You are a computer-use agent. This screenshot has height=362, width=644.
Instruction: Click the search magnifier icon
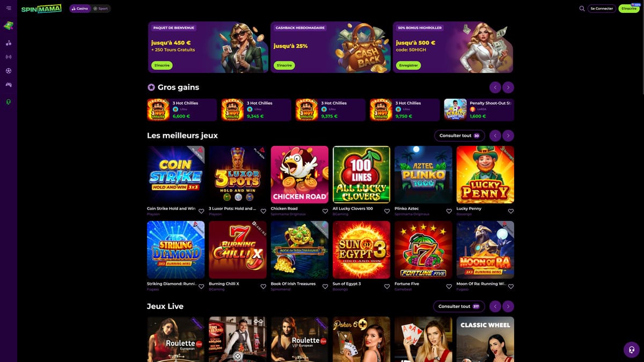tap(582, 9)
